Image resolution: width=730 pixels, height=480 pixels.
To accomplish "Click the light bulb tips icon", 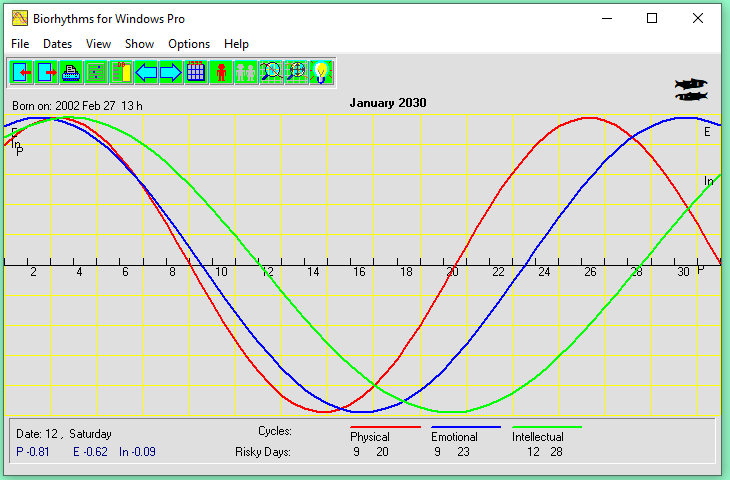I will (x=321, y=72).
